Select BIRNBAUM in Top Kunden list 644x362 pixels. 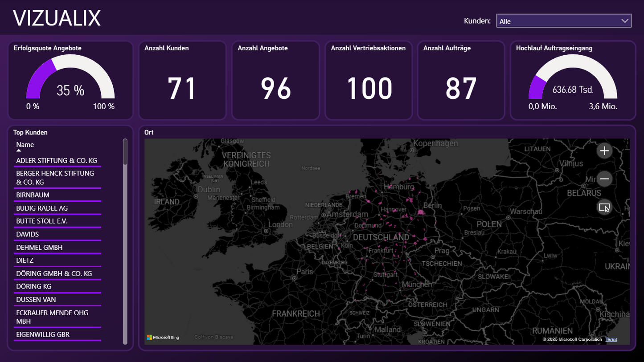tap(33, 195)
